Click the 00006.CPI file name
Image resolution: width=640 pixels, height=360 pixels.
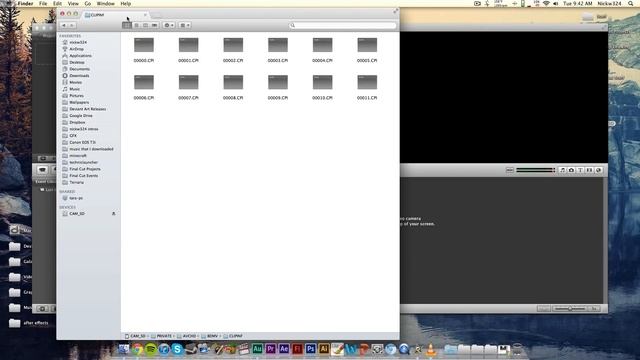(144, 98)
